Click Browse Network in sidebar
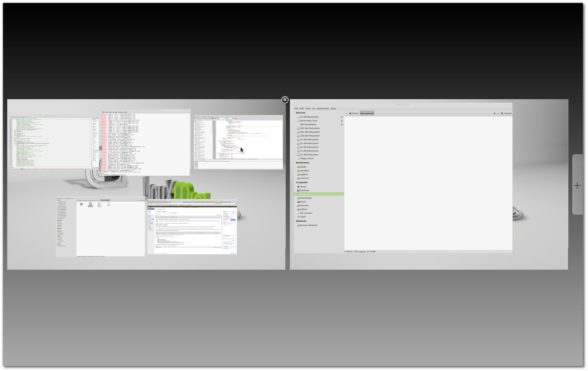The height and width of the screenshot is (371, 588). point(309,225)
